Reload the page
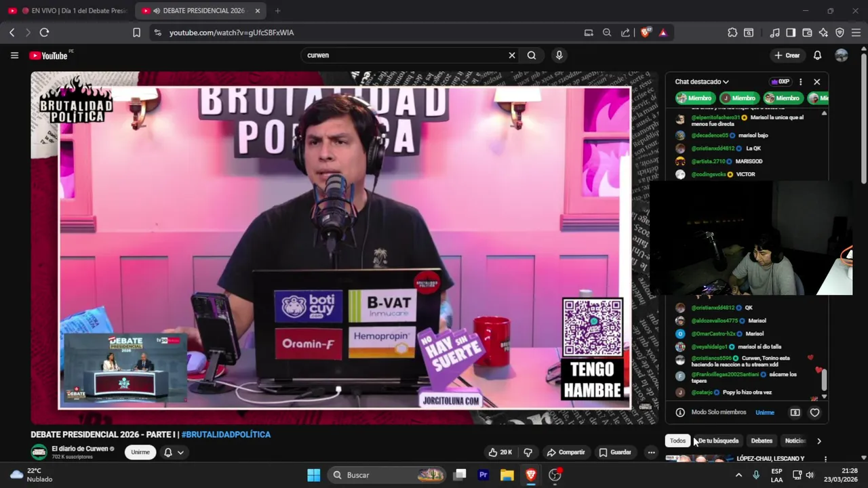This screenshot has height=488, width=868. pyautogui.click(x=44, y=33)
